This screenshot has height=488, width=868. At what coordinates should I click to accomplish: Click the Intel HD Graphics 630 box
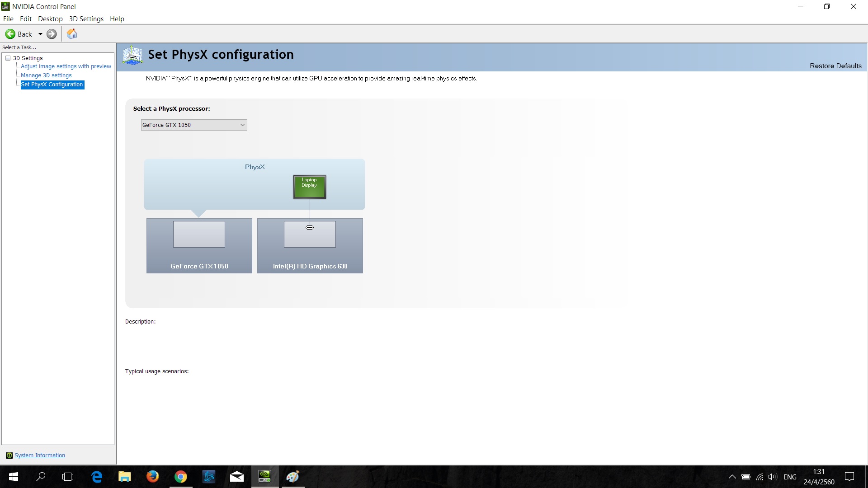[310, 245]
